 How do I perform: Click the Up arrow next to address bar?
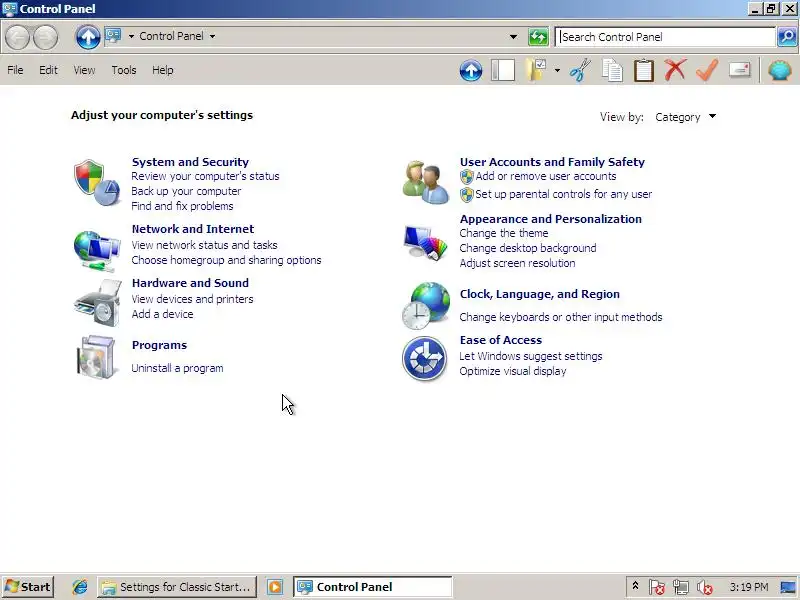88,37
